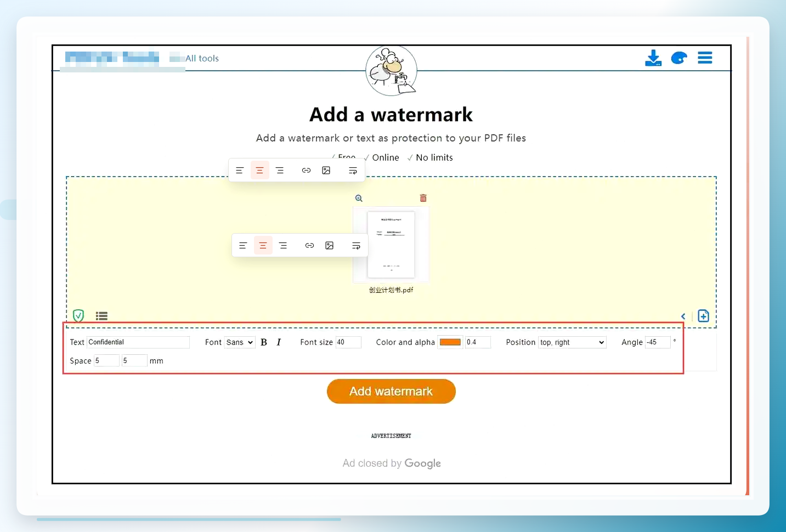This screenshot has width=786, height=532.
Task: Click the Add watermark button
Action: pyautogui.click(x=391, y=392)
